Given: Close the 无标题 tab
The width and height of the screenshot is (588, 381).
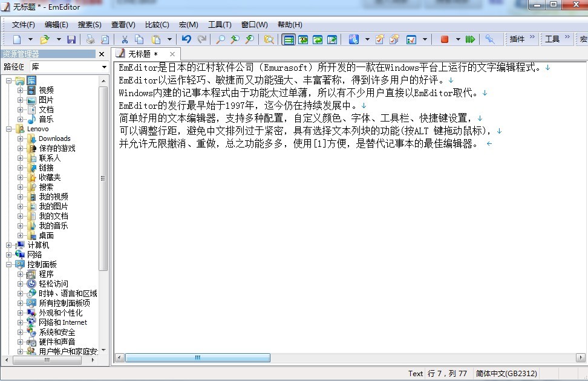Looking at the screenshot, I should [x=172, y=54].
